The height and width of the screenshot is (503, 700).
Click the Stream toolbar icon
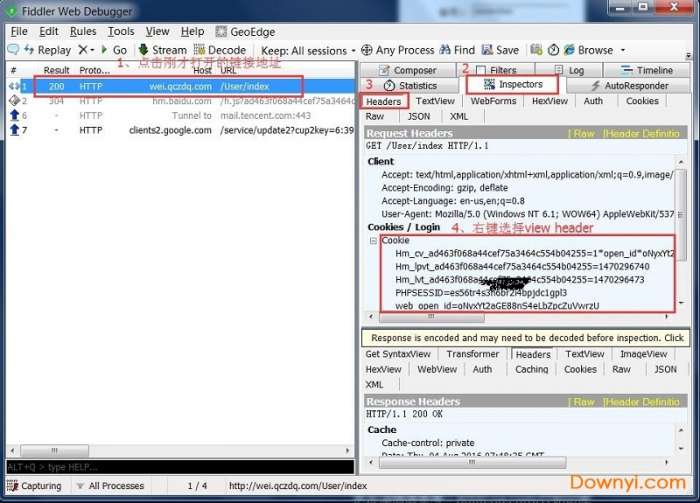click(x=143, y=50)
